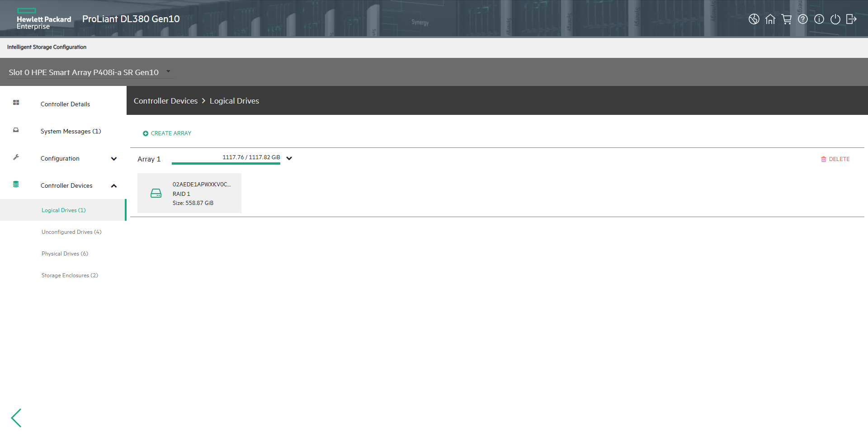
Task: Open System Messages (1)
Action: 71,131
